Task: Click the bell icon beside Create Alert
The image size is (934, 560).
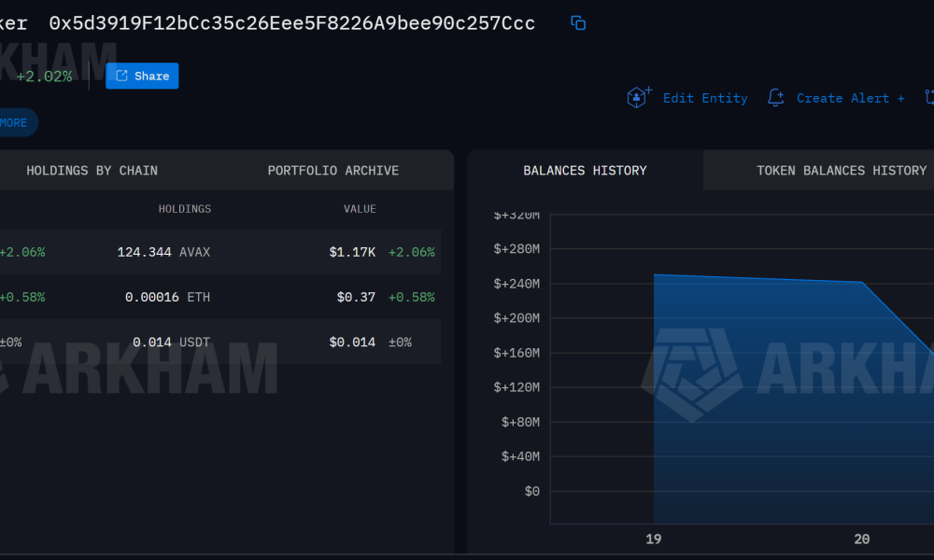Action: (775, 97)
